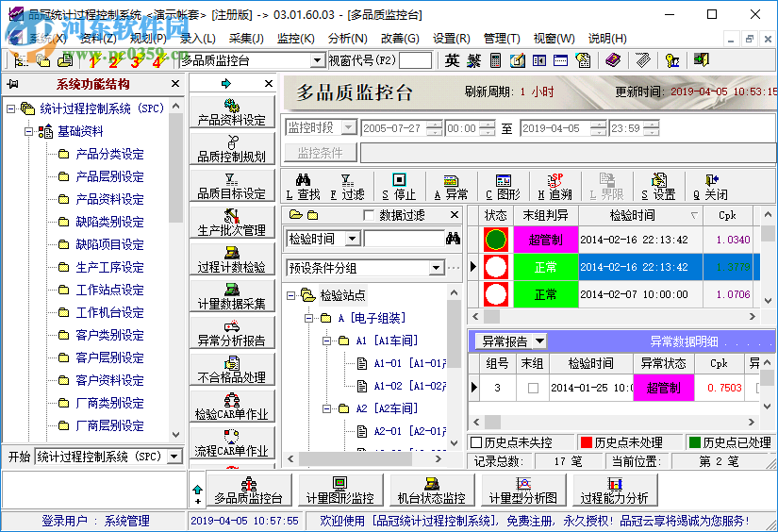Open the 异常报告 dropdown
The image size is (778, 532).
(x=539, y=341)
